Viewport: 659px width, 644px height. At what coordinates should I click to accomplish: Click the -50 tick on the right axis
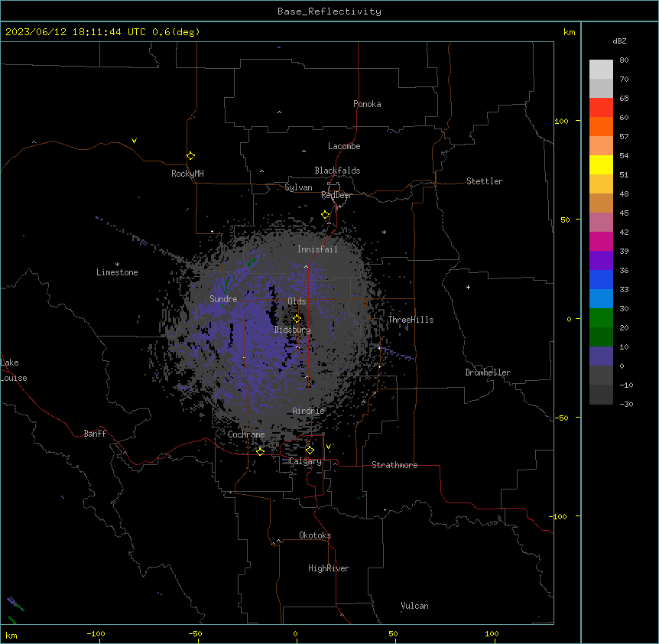(x=561, y=418)
